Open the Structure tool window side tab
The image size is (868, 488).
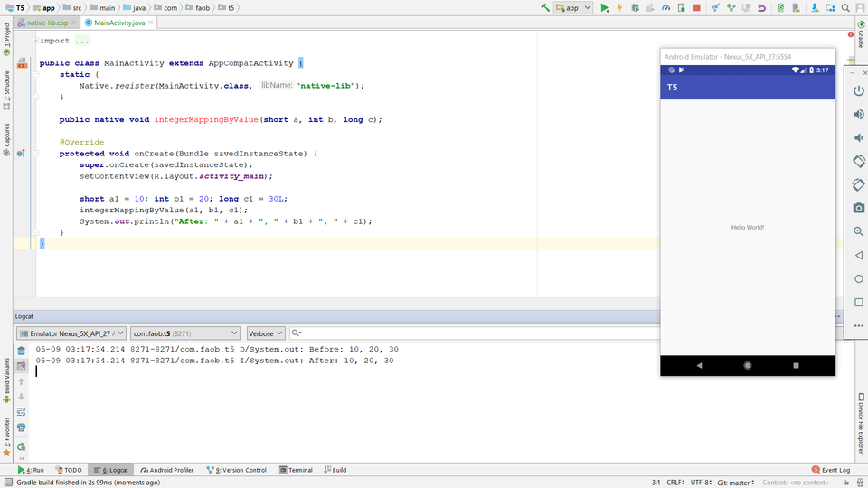click(6, 90)
